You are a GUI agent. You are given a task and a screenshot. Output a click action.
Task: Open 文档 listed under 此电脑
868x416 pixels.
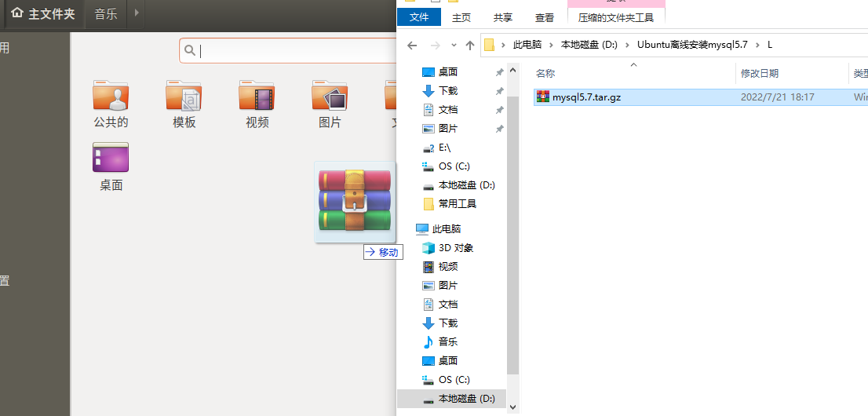[448, 304]
